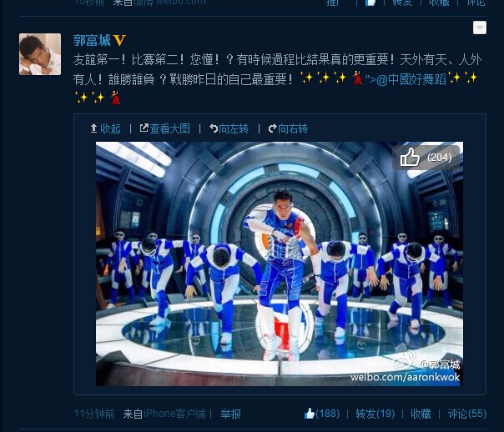Repost via 转发(19)
504x432 pixels.
pyautogui.click(x=375, y=414)
